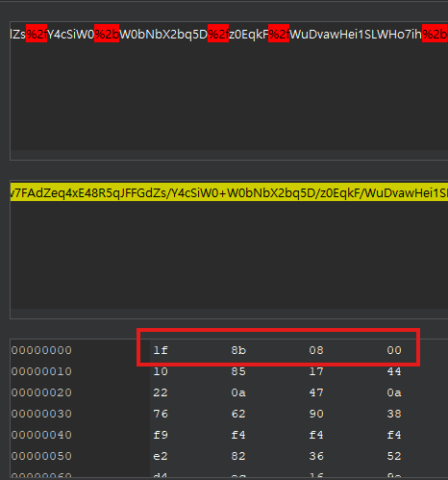This screenshot has width=448, height=480.
Task: Click v7FAdZeq4xE48R5qJFFGdZs in the decoded text
Action: [87, 193]
